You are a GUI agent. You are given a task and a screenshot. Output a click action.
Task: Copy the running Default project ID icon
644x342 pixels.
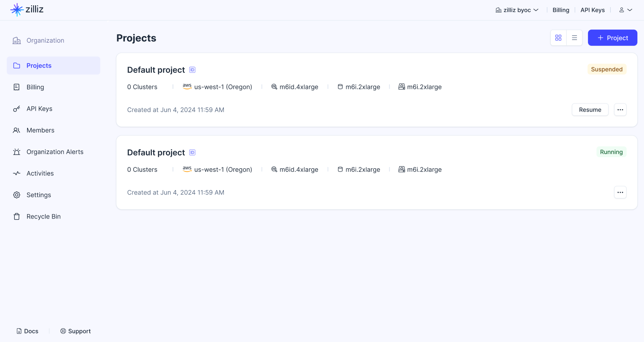(x=192, y=152)
